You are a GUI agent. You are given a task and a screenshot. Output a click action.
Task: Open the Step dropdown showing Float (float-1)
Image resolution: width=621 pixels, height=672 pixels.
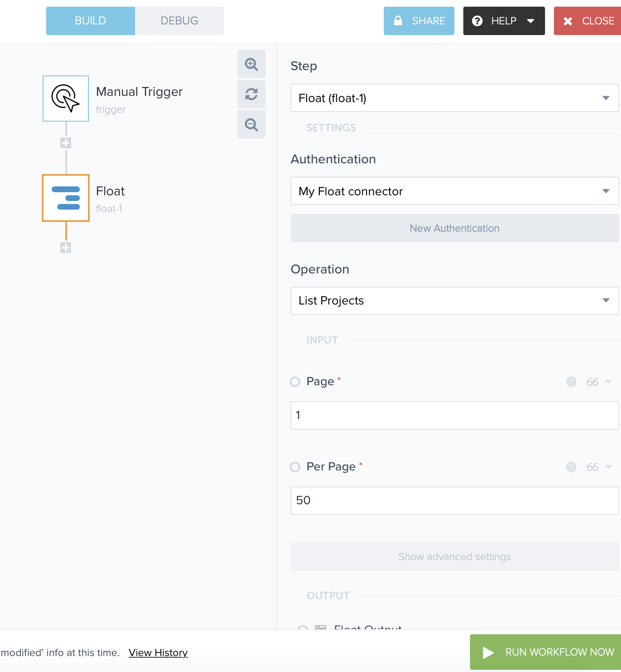(454, 98)
